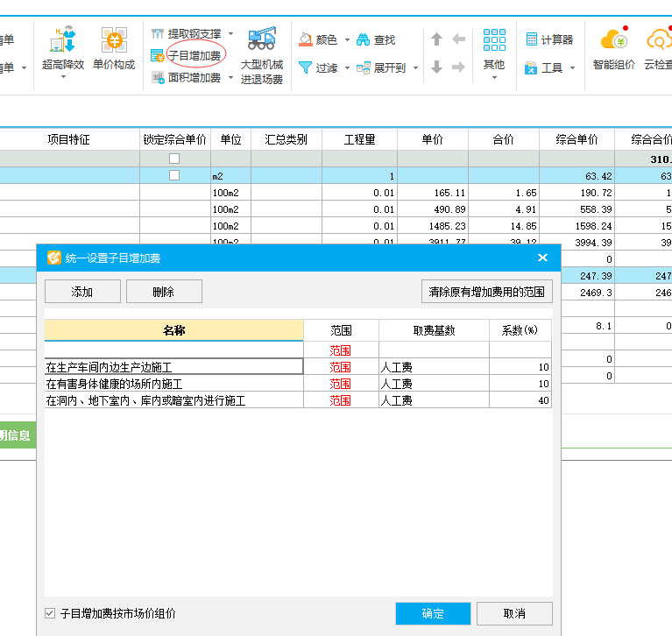Image resolution: width=672 pixels, height=636 pixels.
Task: Click the 工程量 column header
Action: tap(359, 139)
